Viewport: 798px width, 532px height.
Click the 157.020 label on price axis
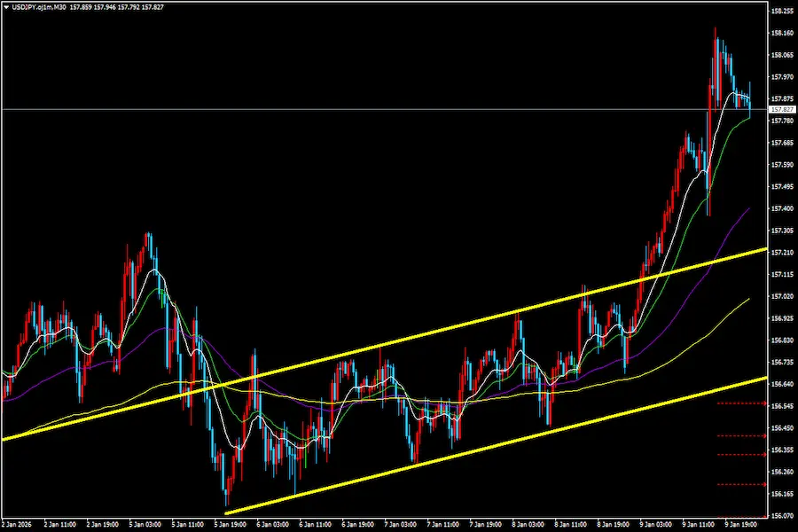click(782, 296)
